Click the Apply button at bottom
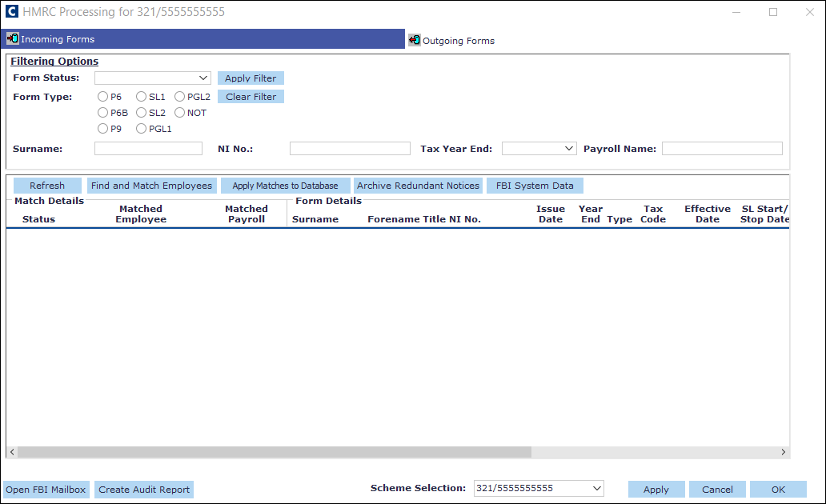This screenshot has width=826, height=504. point(656,490)
